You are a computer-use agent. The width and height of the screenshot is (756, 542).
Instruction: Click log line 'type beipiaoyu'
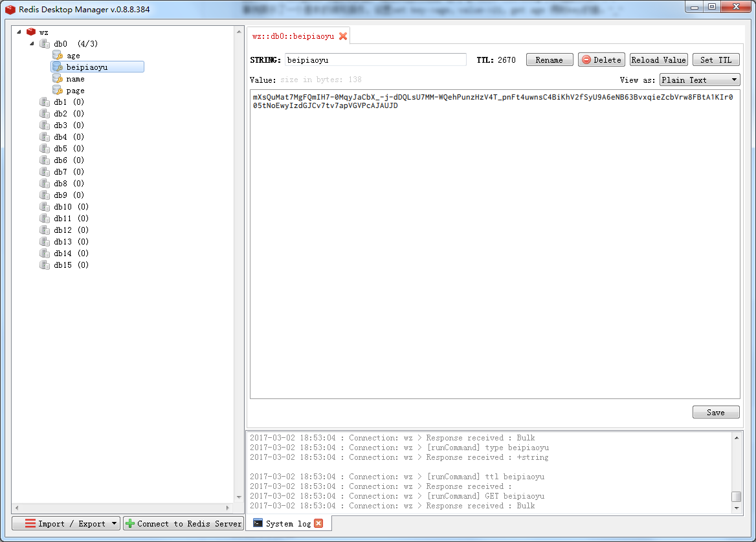click(x=399, y=448)
